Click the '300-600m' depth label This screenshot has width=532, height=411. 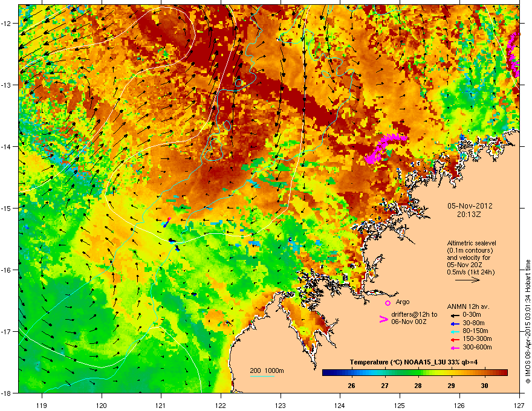coord(477,348)
